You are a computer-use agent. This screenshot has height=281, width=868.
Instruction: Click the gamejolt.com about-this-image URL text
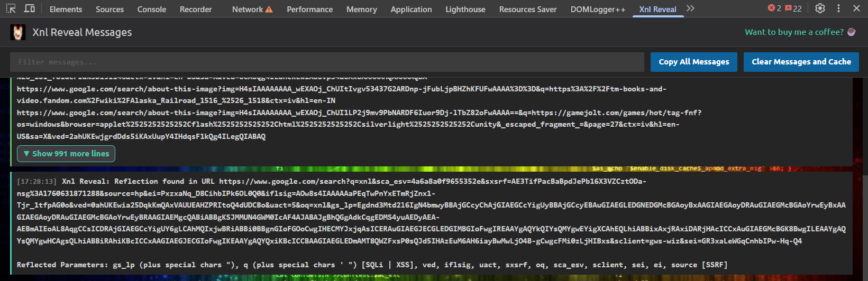pos(359,124)
